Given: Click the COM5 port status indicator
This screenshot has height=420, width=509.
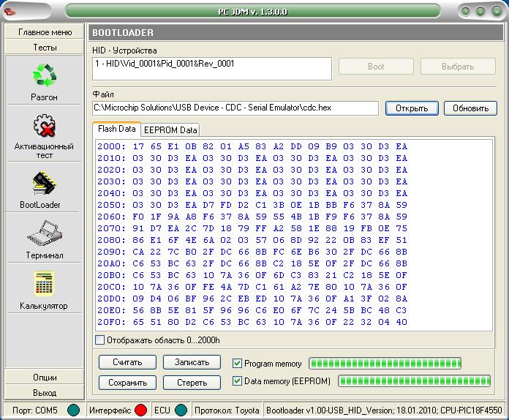Looking at the screenshot, I should (73, 410).
